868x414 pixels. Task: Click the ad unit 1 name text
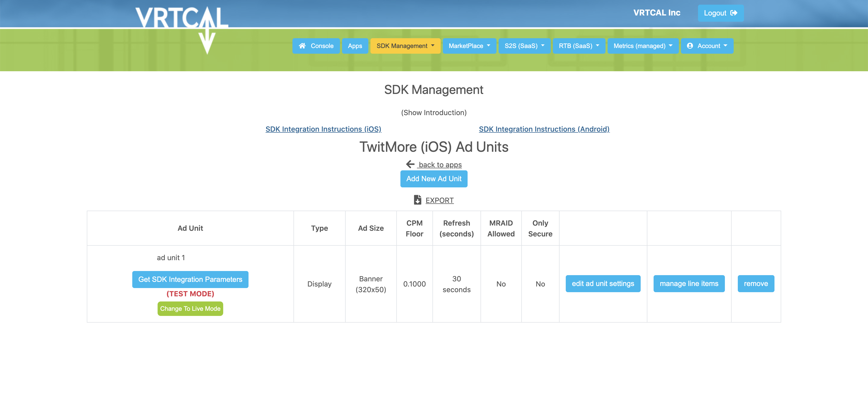171,258
